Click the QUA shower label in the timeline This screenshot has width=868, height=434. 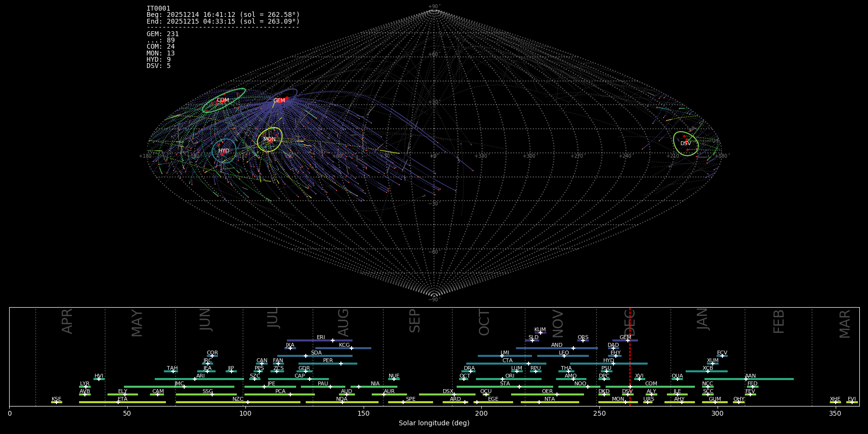click(677, 376)
